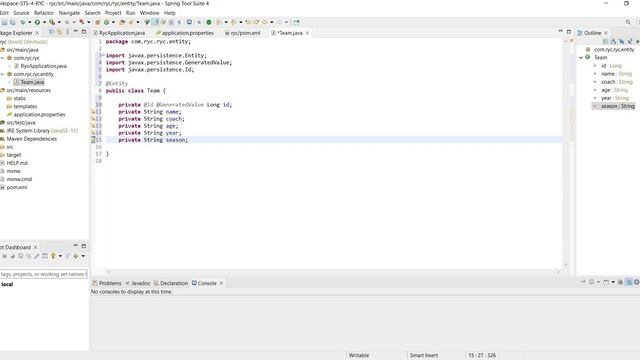Click the filter funnel icon in Boot Dashboard

(x=68, y=256)
